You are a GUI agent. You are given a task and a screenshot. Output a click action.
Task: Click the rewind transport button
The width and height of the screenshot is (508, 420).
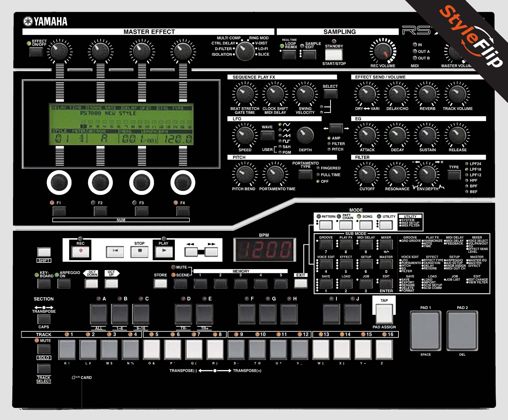click(191, 252)
